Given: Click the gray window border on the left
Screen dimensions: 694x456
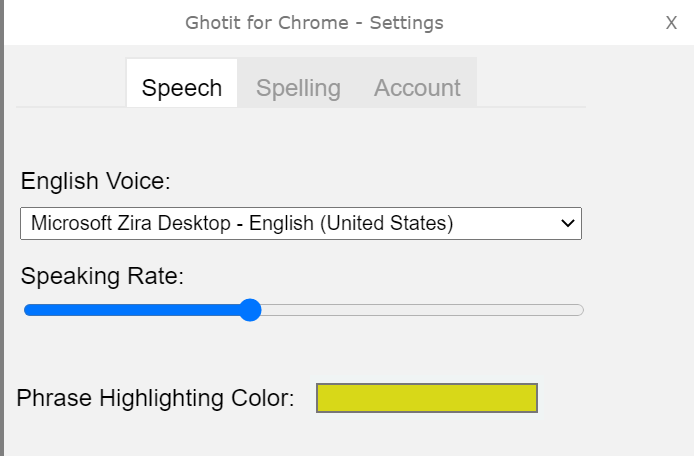Looking at the screenshot, I should point(2,228).
